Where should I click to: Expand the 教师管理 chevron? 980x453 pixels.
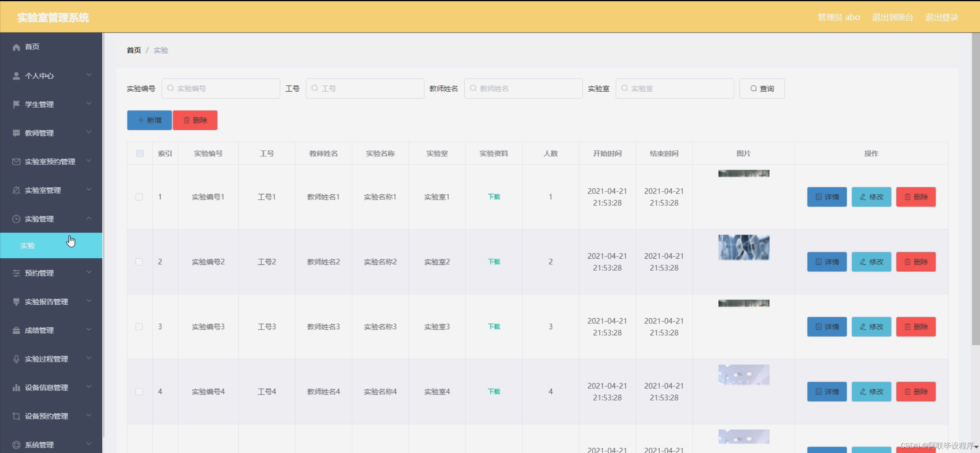tap(89, 133)
